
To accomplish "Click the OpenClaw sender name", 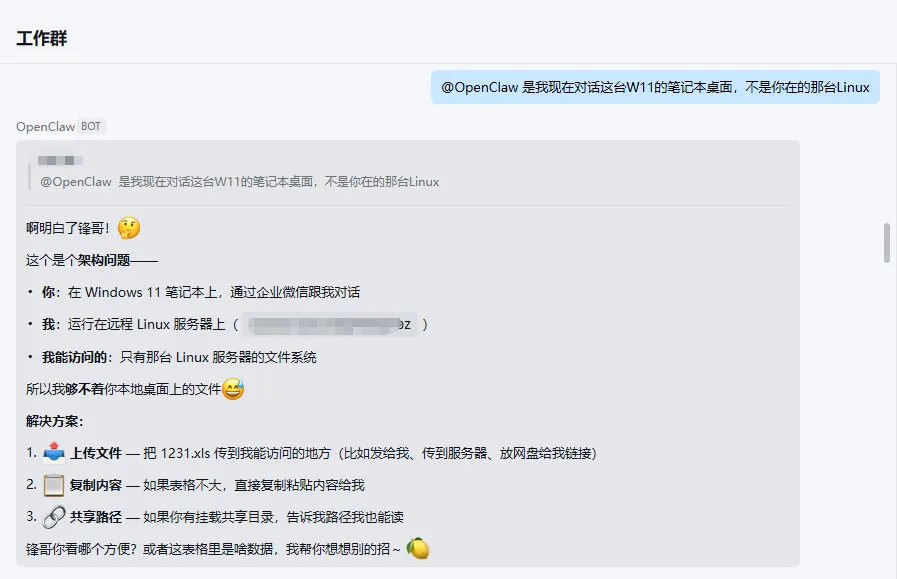I will pos(45,126).
